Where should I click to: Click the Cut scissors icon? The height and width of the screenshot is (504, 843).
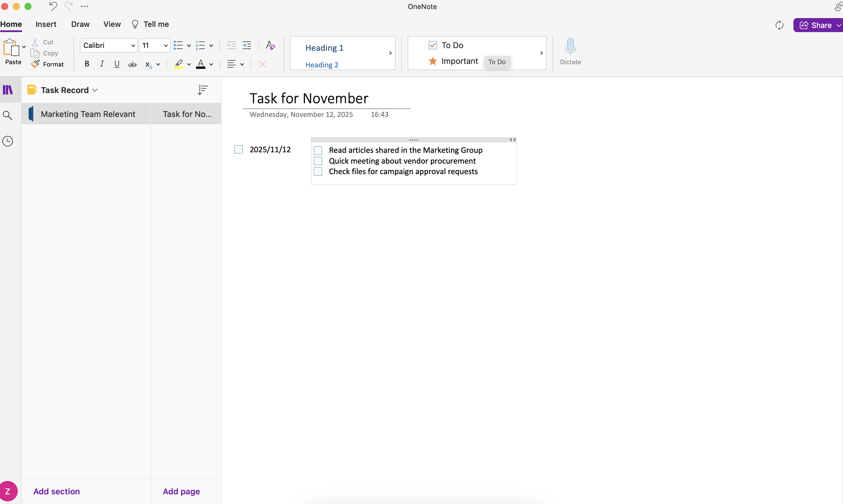coord(35,42)
